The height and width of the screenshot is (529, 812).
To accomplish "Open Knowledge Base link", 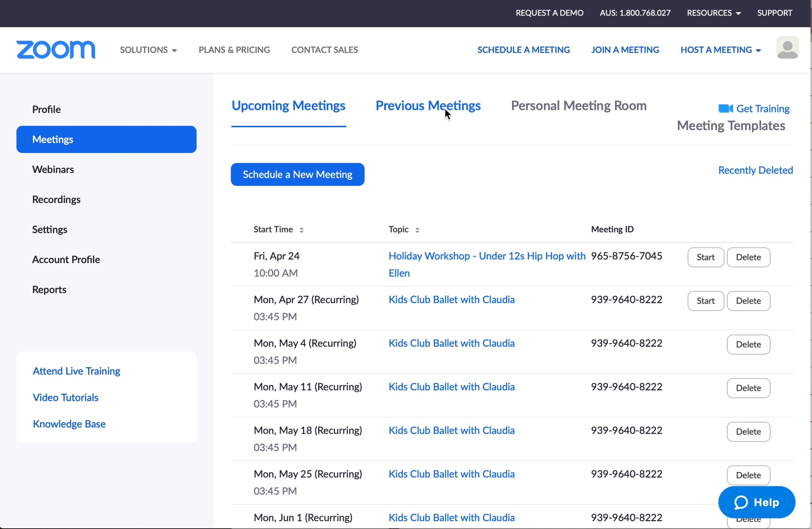I will 69,424.
